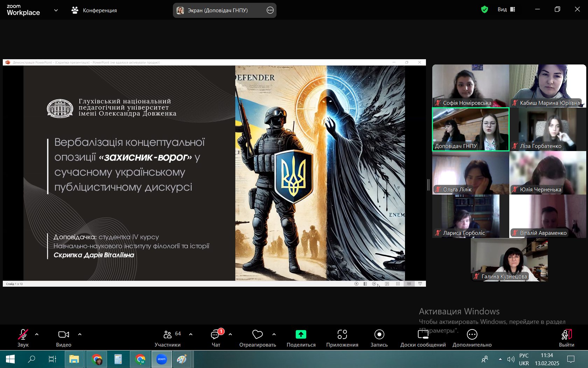Viewport: 588px width, 368px height.
Task: Open audio options arrow next to Звук
Action: [37, 334]
